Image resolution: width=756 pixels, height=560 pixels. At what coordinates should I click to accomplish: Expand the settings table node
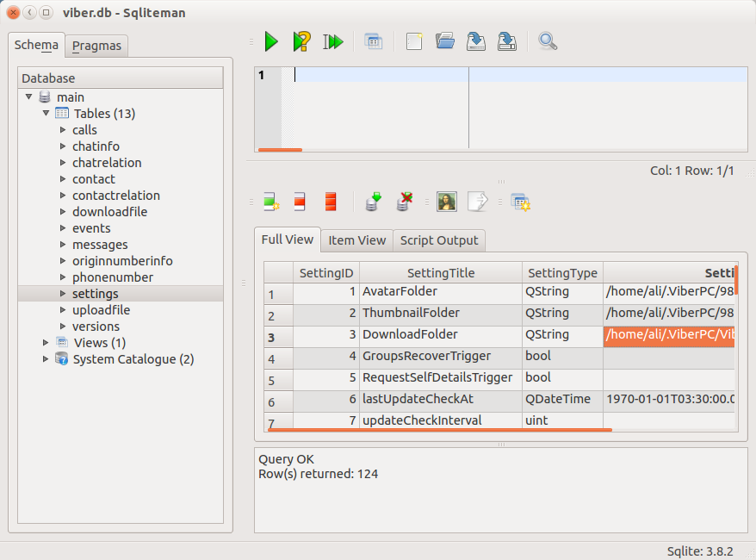(x=63, y=293)
